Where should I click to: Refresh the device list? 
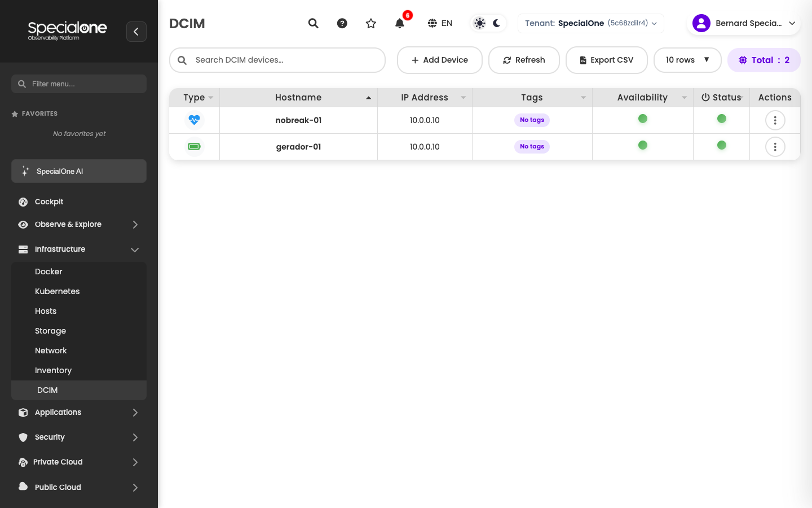(x=524, y=60)
